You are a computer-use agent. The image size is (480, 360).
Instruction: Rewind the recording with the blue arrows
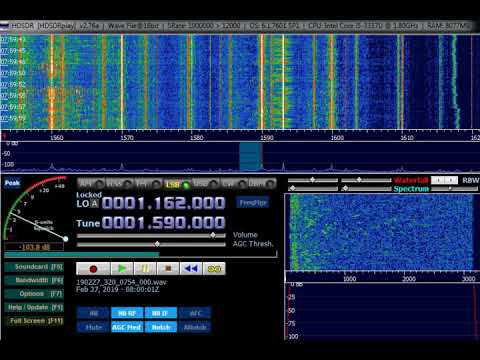coord(191,269)
